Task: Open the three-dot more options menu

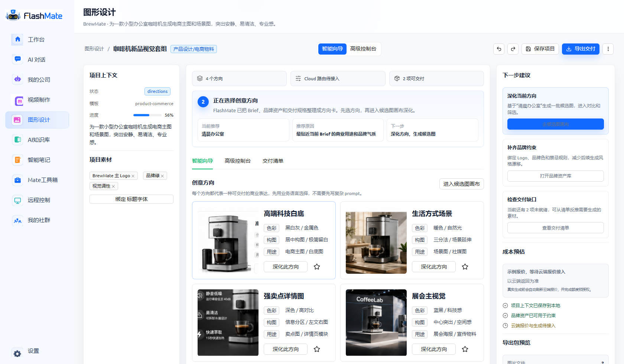Action: (x=608, y=49)
